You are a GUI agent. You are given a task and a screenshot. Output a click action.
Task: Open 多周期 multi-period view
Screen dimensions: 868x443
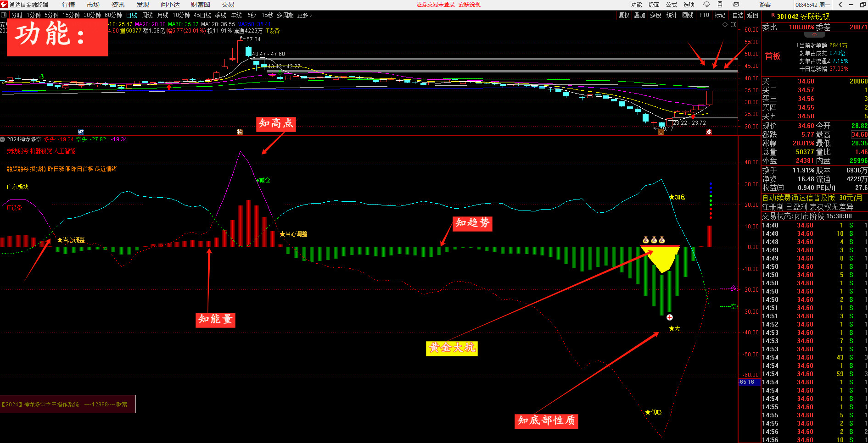pyautogui.click(x=285, y=15)
